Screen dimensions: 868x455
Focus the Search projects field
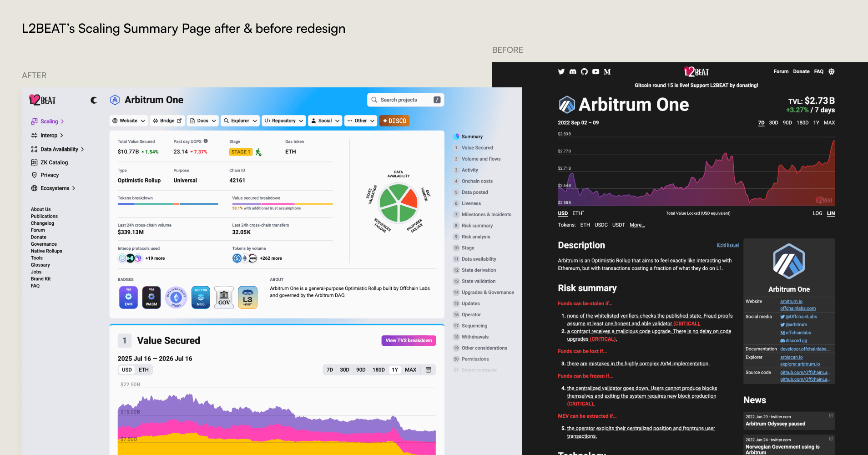coord(406,100)
